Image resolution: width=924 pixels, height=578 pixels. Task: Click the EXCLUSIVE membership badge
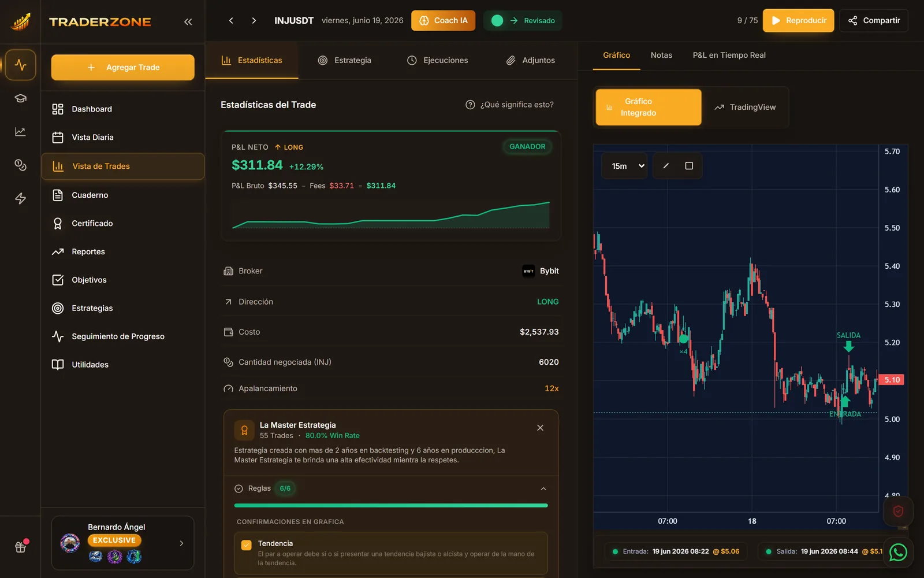tap(114, 540)
